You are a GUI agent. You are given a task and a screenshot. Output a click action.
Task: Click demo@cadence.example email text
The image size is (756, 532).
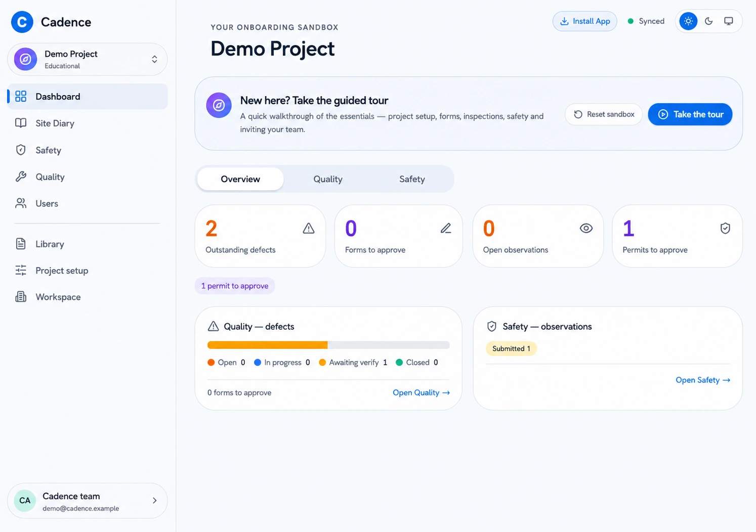point(81,508)
